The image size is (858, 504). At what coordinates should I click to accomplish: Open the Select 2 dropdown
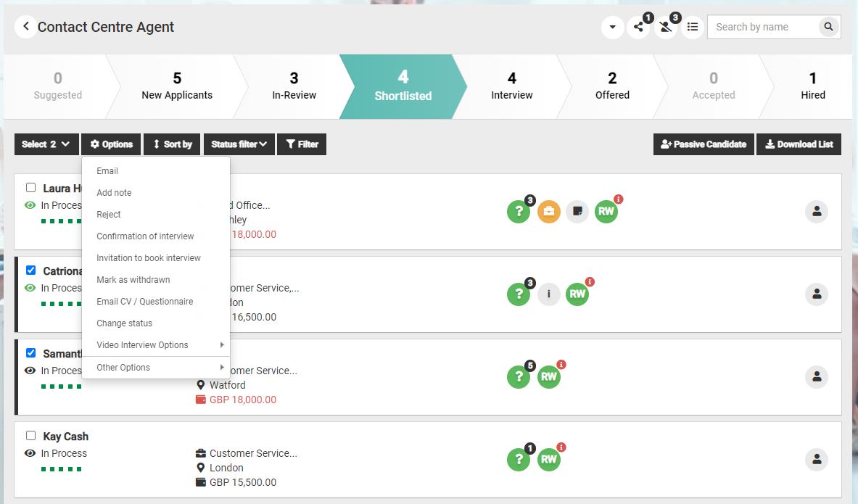tap(46, 144)
